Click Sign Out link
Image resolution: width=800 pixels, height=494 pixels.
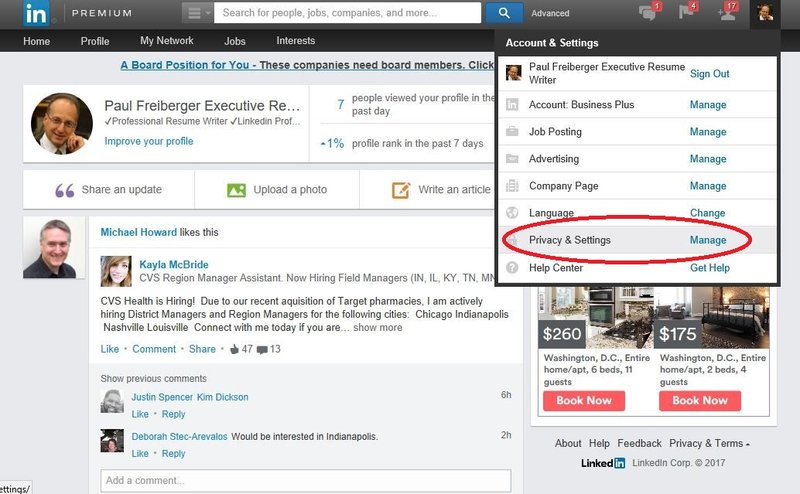(709, 74)
